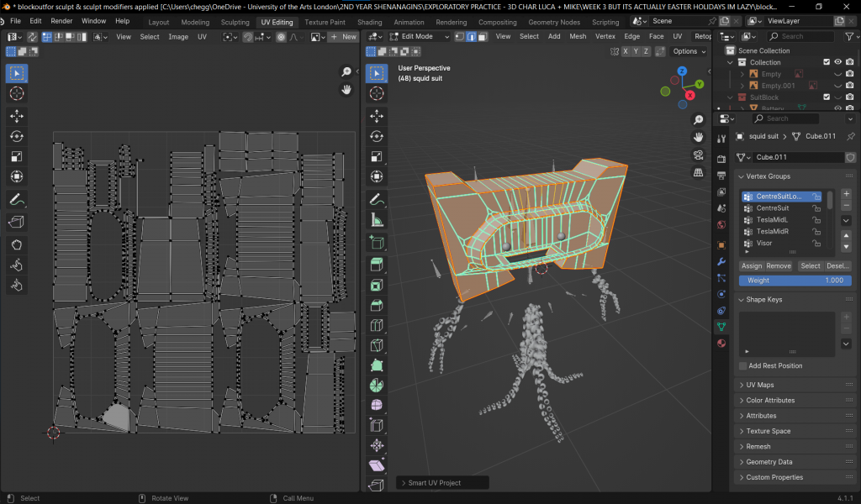Adjust the Weight slider

point(795,281)
